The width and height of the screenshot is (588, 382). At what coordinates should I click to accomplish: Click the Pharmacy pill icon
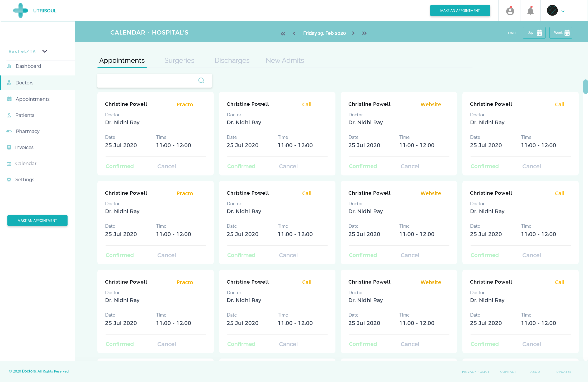click(x=9, y=131)
